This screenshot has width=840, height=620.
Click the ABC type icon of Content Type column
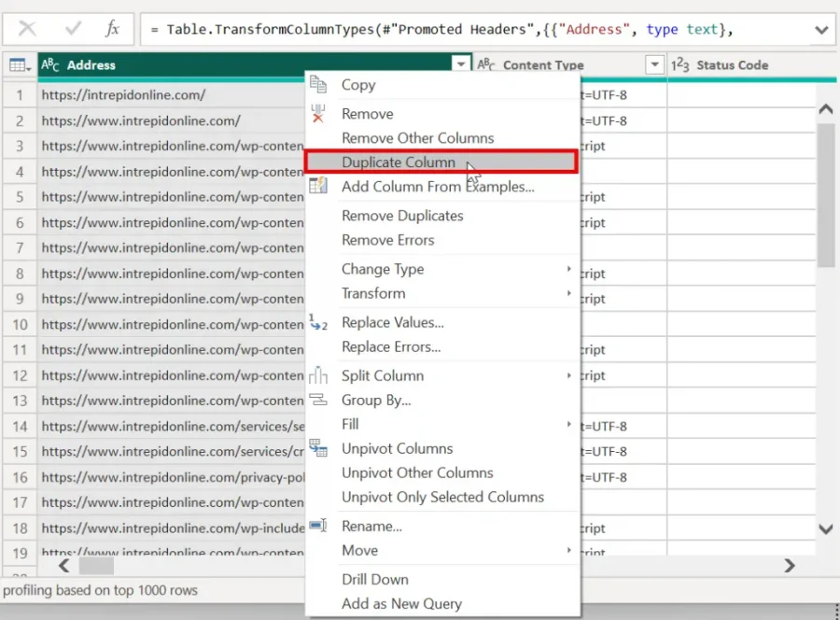486,64
